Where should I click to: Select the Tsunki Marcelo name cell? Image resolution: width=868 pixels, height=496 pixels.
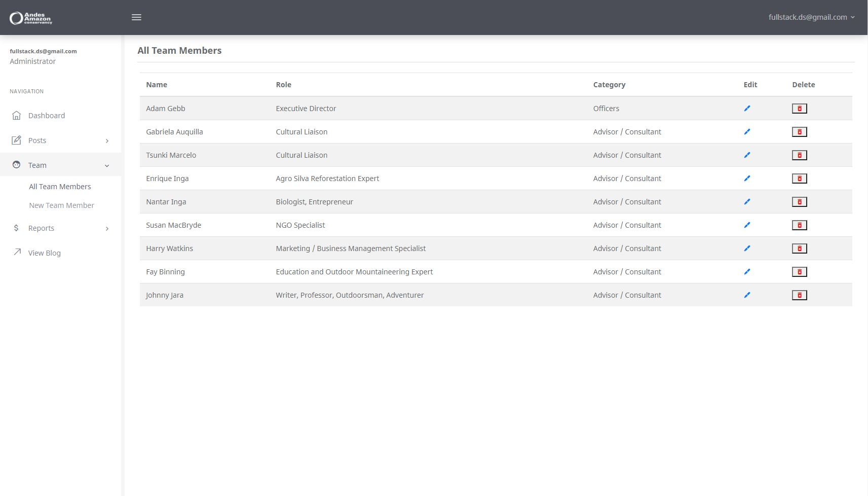171,155
